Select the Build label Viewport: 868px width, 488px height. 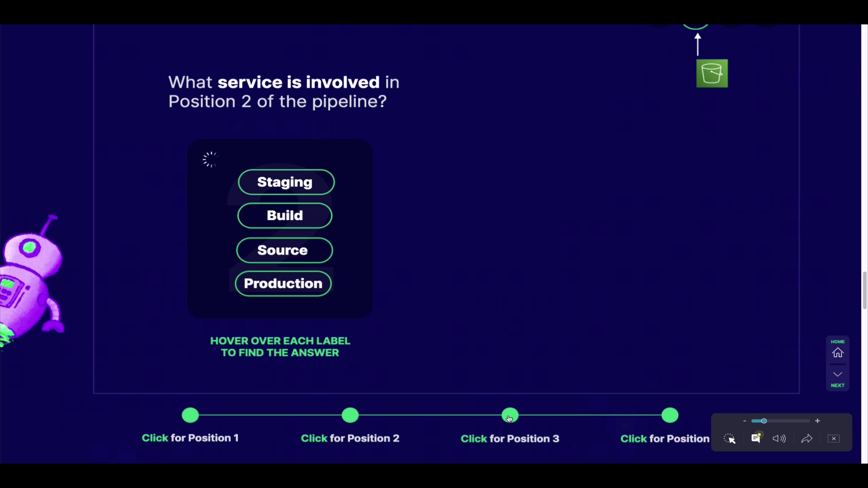(x=285, y=216)
